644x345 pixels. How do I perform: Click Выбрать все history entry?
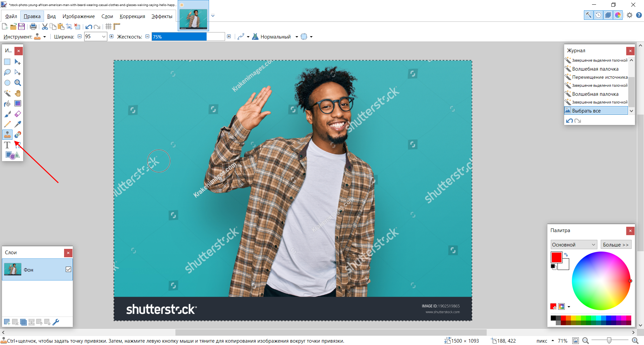(596, 111)
